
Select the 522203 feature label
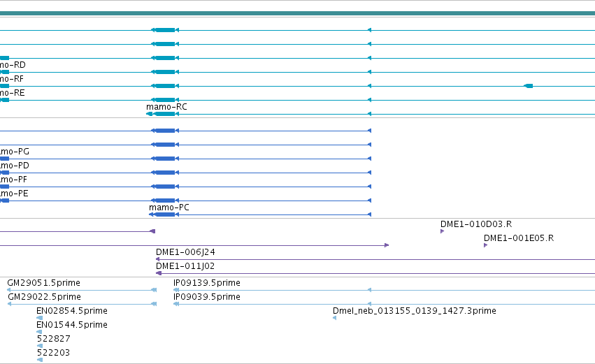(x=53, y=353)
